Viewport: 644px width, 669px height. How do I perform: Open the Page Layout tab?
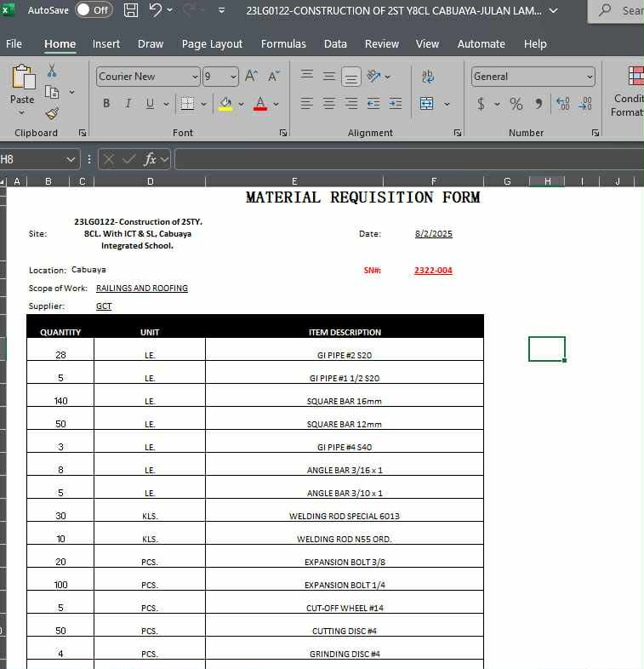coord(212,43)
